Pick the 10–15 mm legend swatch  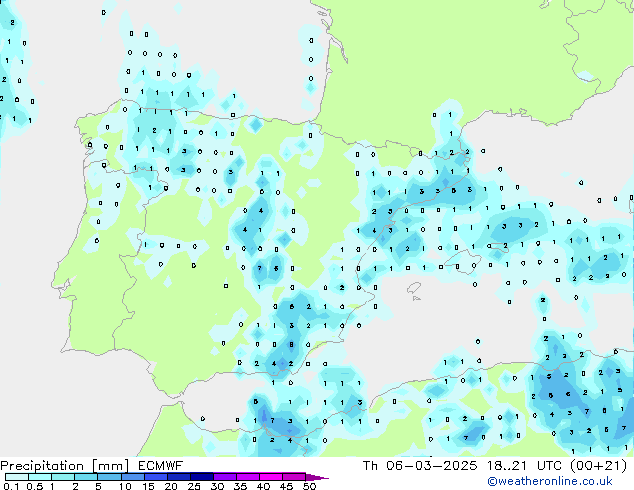tap(132, 477)
